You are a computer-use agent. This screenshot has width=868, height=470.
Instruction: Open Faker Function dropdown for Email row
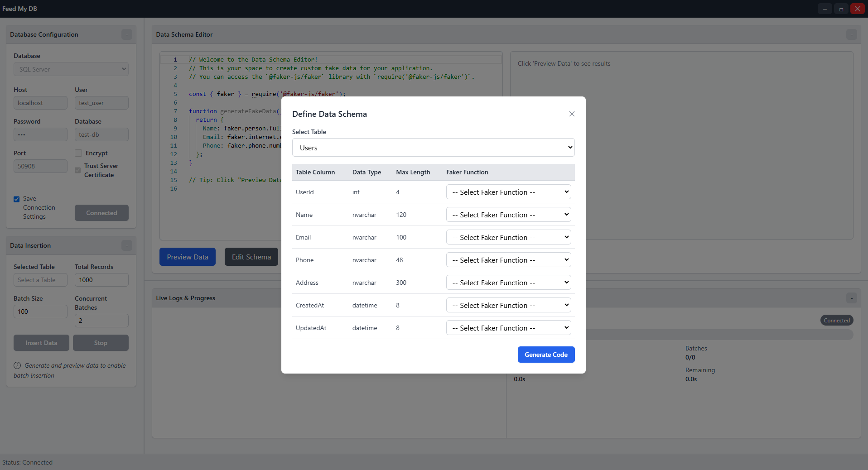(508, 237)
